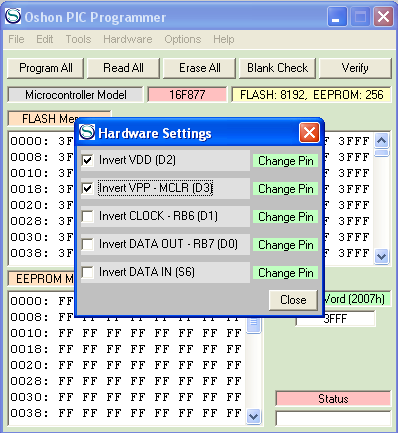Click the Program All button
The width and height of the screenshot is (398, 433).
click(46, 68)
